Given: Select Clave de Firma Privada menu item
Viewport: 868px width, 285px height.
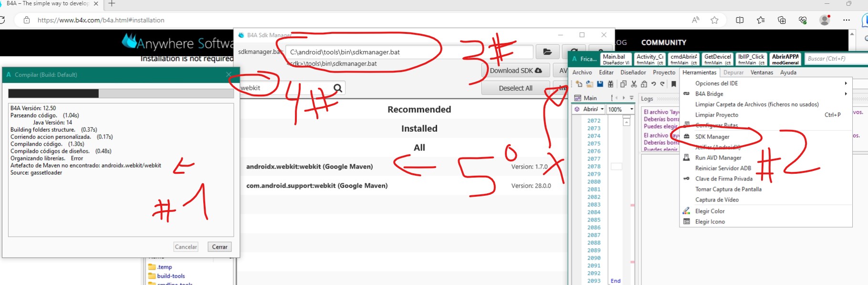Looking at the screenshot, I should (766, 179).
